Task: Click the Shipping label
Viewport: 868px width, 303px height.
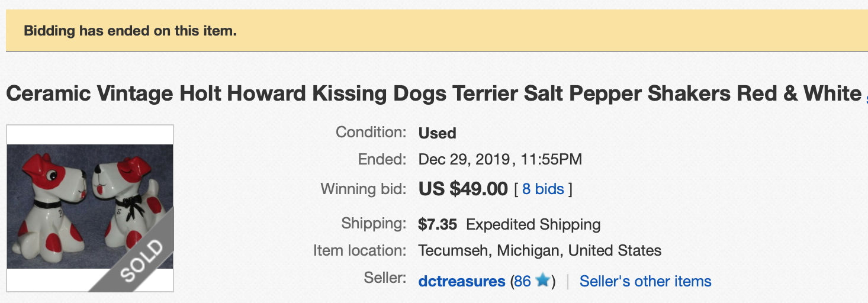Action: 374,224
